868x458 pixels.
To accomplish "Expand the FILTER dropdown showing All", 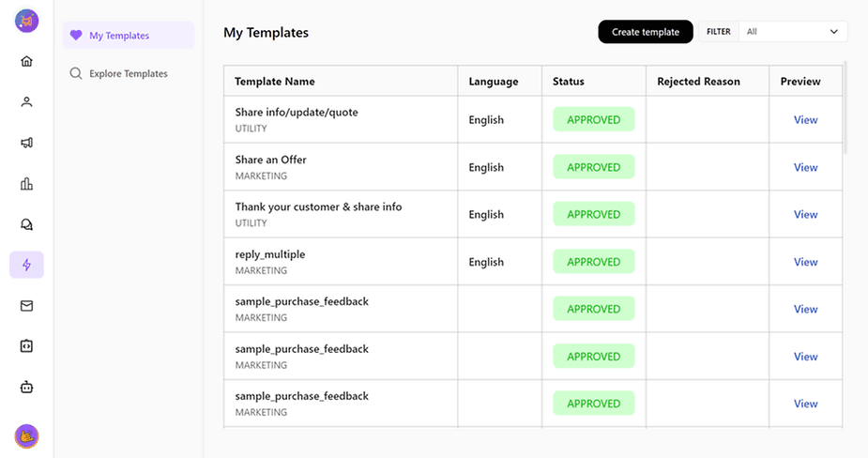I will (x=792, y=32).
